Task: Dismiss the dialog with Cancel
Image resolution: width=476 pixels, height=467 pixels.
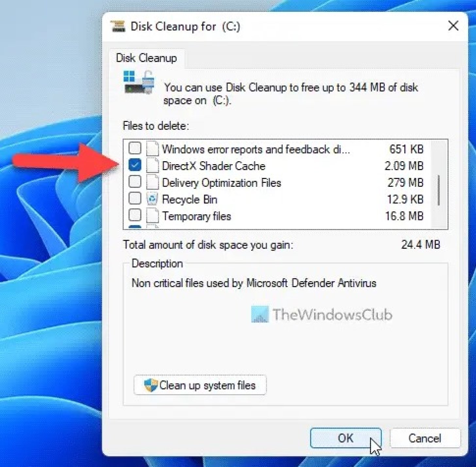Action: point(425,438)
